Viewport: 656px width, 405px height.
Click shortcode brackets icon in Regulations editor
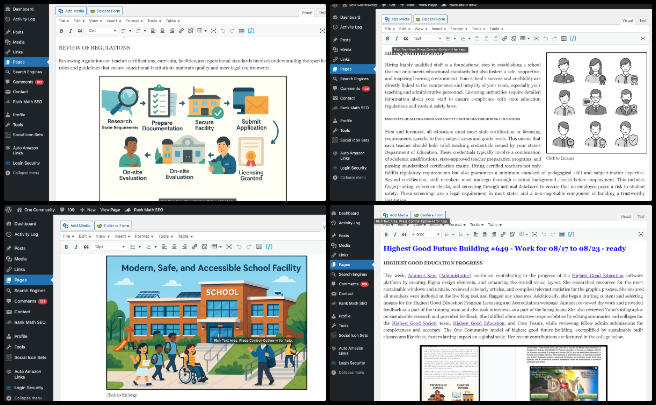[251, 31]
